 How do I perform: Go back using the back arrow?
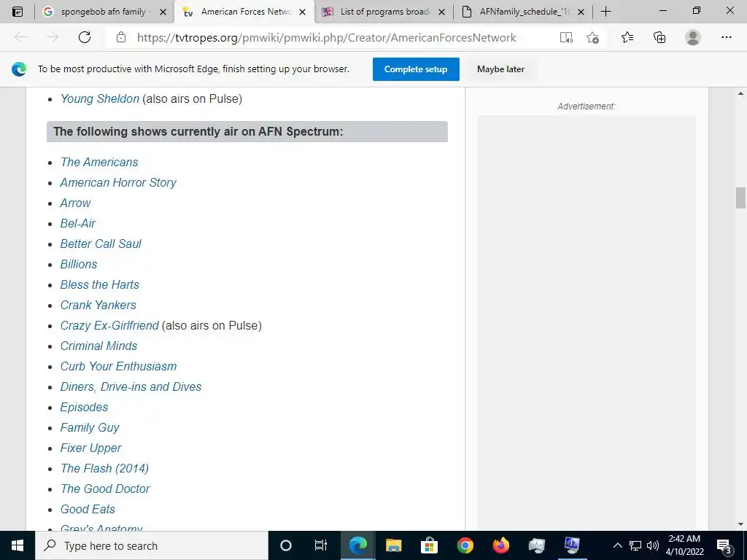click(20, 37)
